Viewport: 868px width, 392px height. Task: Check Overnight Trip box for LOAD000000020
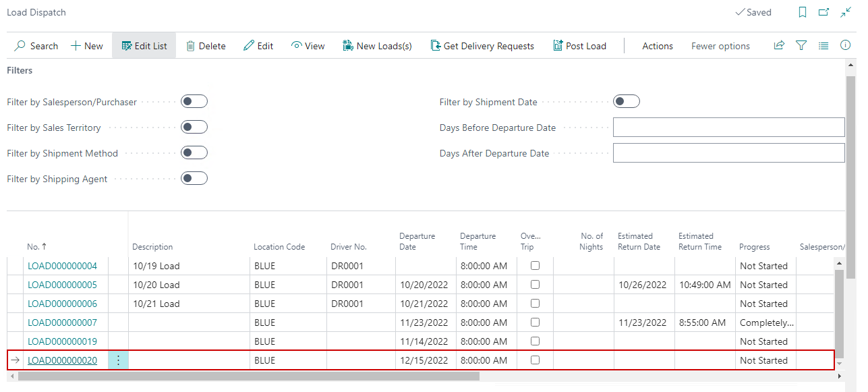[x=536, y=360]
